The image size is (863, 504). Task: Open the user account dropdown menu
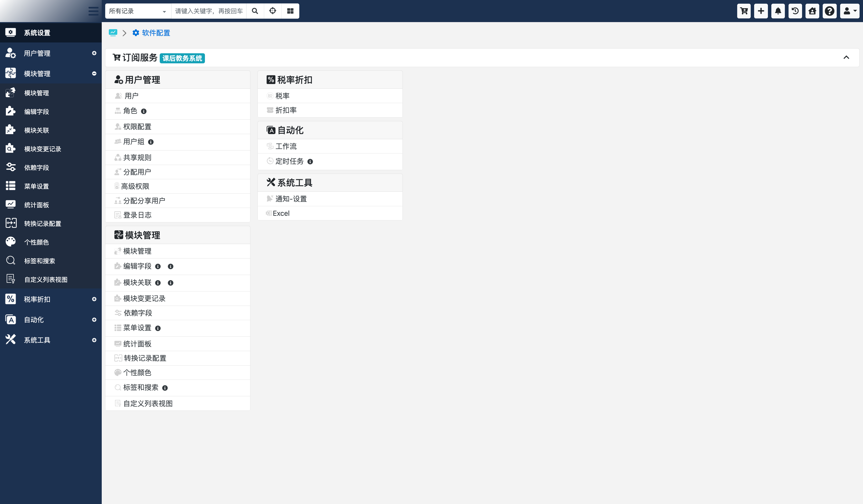[x=850, y=11]
